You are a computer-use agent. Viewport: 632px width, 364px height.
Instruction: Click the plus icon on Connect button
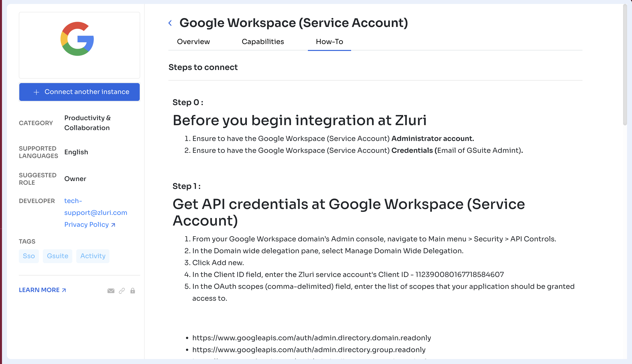tap(36, 92)
